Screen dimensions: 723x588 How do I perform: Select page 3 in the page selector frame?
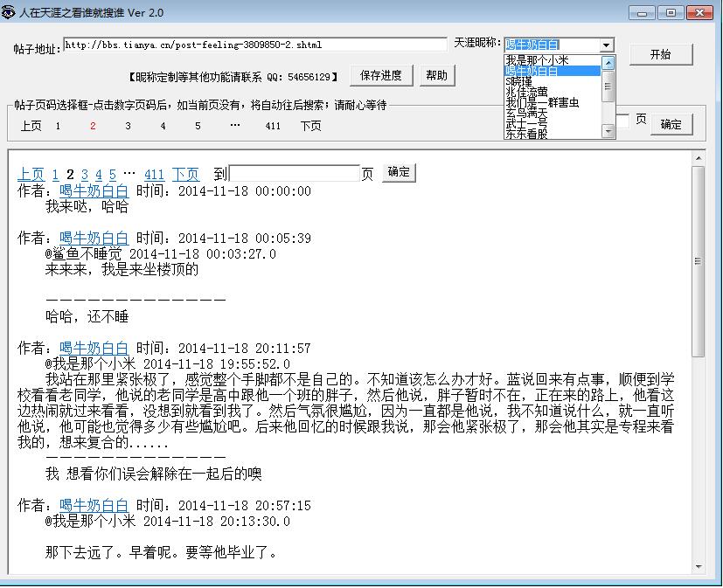(x=128, y=126)
